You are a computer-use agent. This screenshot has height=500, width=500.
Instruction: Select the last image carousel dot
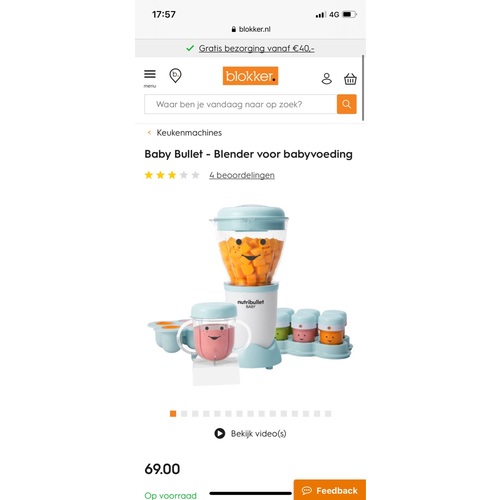point(328,414)
